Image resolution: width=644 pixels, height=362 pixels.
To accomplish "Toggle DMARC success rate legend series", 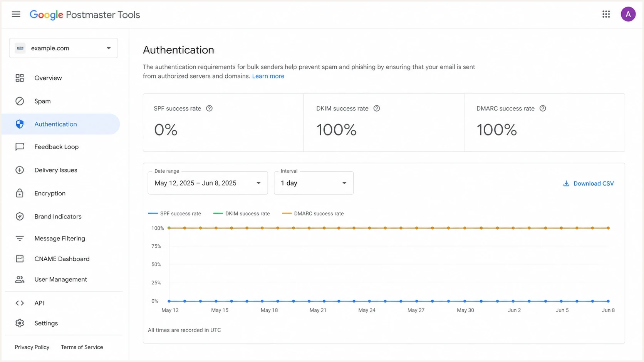I will coord(313,214).
